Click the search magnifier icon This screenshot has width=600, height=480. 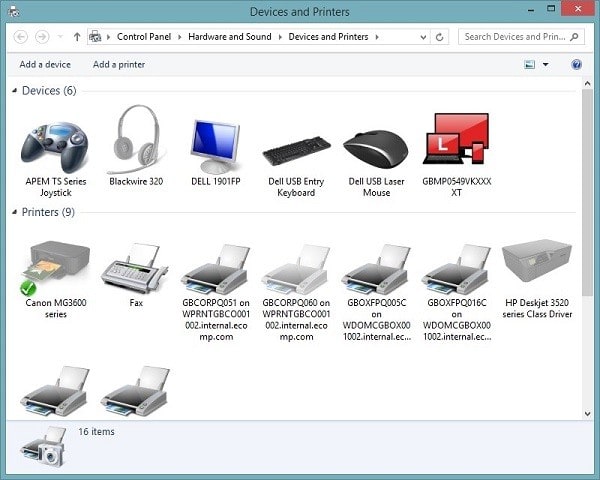pyautogui.click(x=574, y=37)
